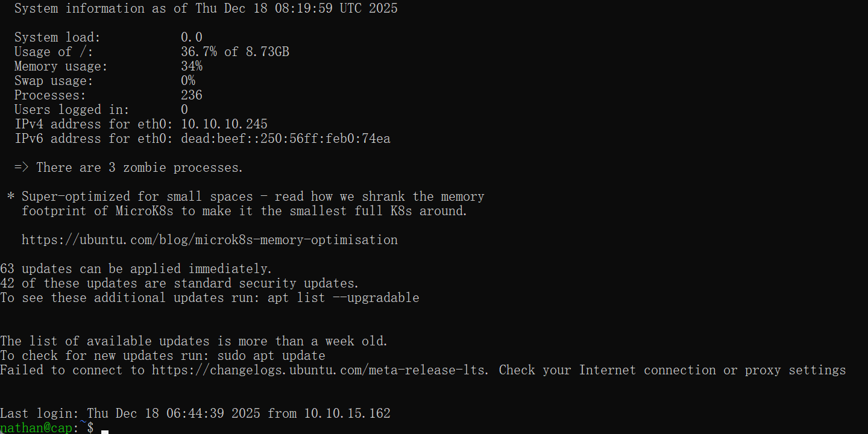
Task: Click the terminal cursor at the prompt
Action: click(104, 430)
